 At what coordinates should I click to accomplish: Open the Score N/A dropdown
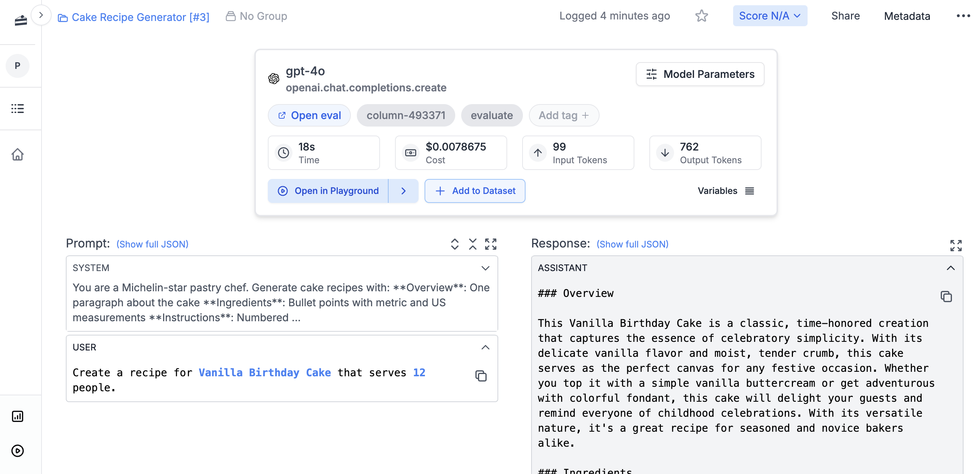770,16
